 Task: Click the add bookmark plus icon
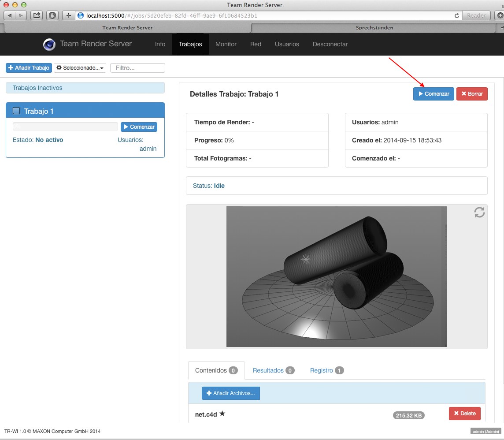pyautogui.click(x=68, y=15)
